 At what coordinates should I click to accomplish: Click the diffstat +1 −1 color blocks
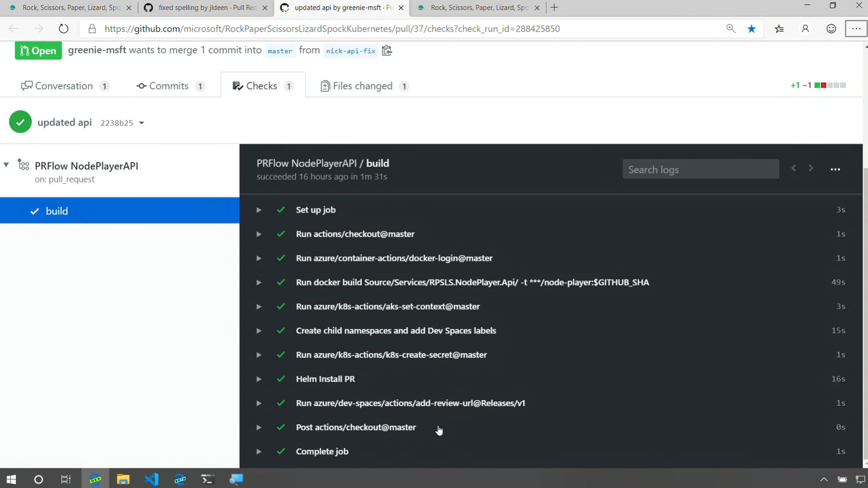click(830, 85)
